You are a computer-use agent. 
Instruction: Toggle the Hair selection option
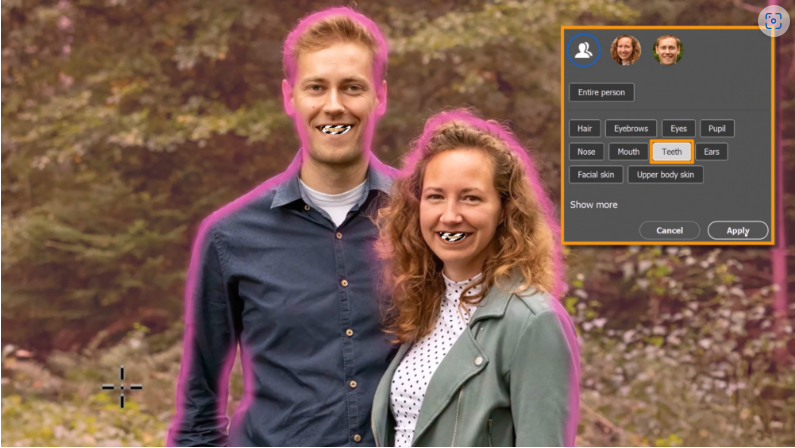pyautogui.click(x=585, y=129)
